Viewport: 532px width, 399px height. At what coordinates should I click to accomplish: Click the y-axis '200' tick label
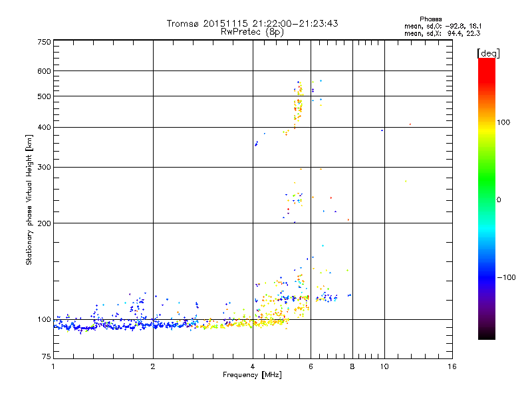pyautogui.click(x=44, y=223)
